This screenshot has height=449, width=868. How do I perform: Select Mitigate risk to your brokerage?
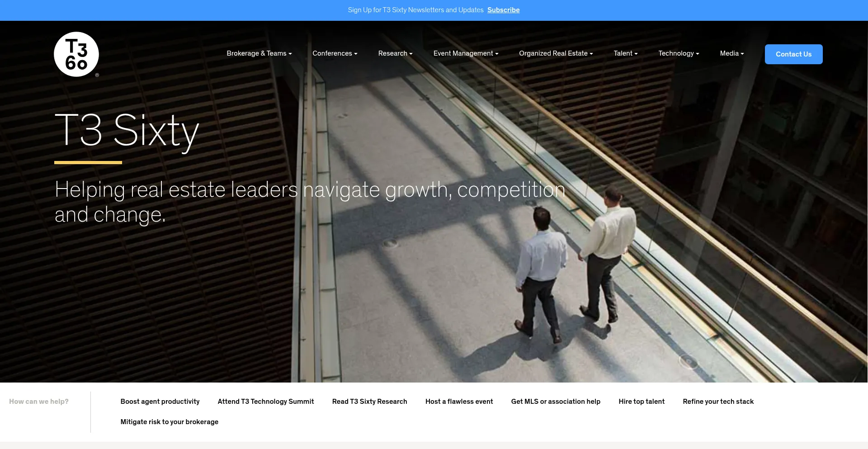[x=170, y=422]
